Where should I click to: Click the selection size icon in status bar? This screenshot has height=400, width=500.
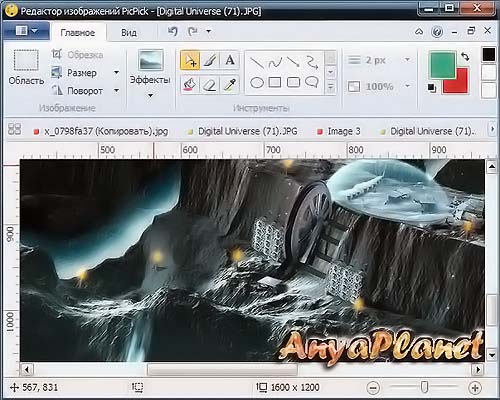point(137,387)
